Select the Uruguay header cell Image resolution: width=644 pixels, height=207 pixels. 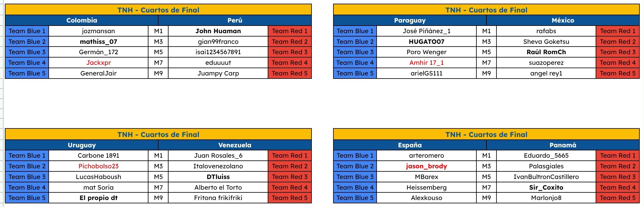(x=82, y=145)
